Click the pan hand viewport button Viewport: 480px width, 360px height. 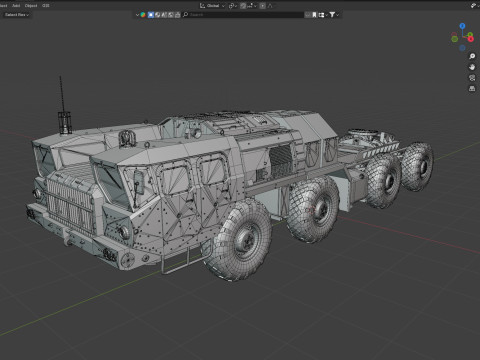coord(472,67)
